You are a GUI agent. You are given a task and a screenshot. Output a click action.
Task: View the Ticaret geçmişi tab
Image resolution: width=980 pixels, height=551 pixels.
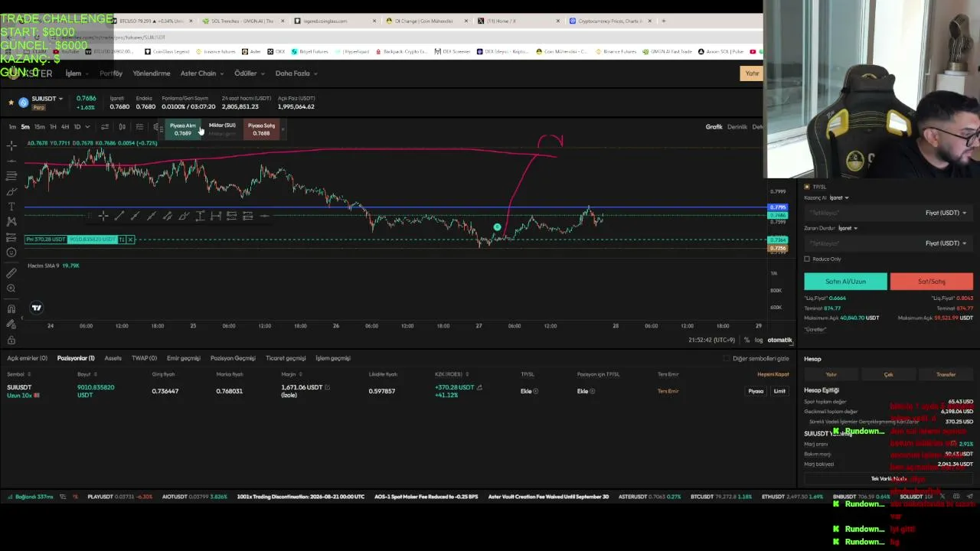286,358
